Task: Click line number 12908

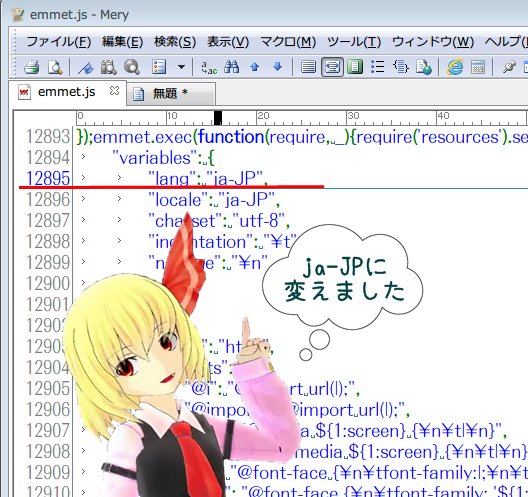Action: click(47, 451)
